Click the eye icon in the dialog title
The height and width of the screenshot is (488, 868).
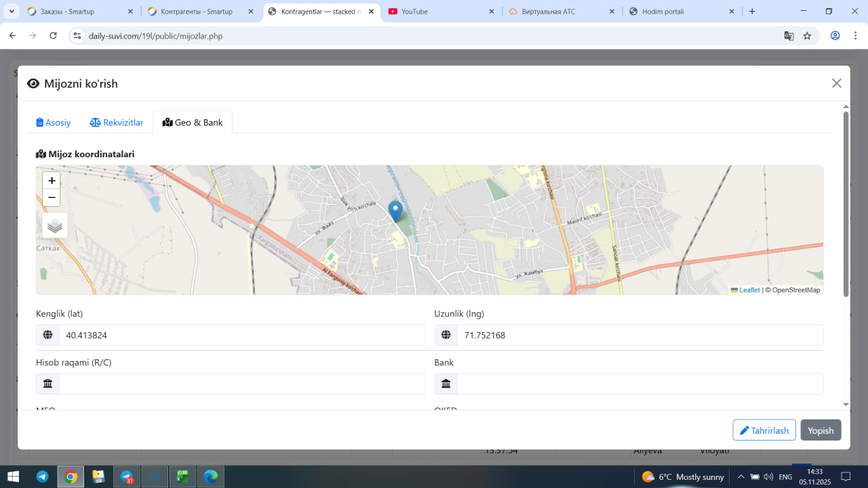click(33, 83)
